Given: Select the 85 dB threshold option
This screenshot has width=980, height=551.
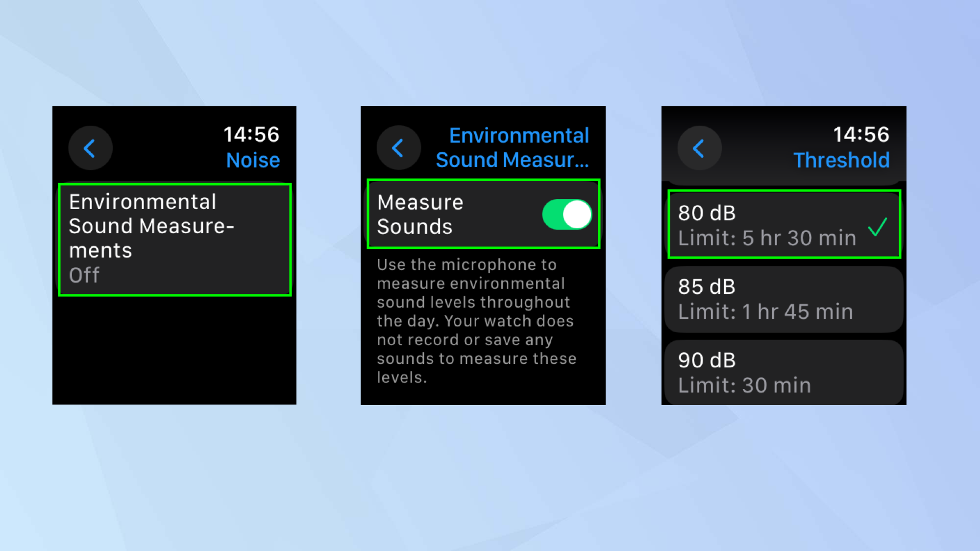Looking at the screenshot, I should coord(784,300).
